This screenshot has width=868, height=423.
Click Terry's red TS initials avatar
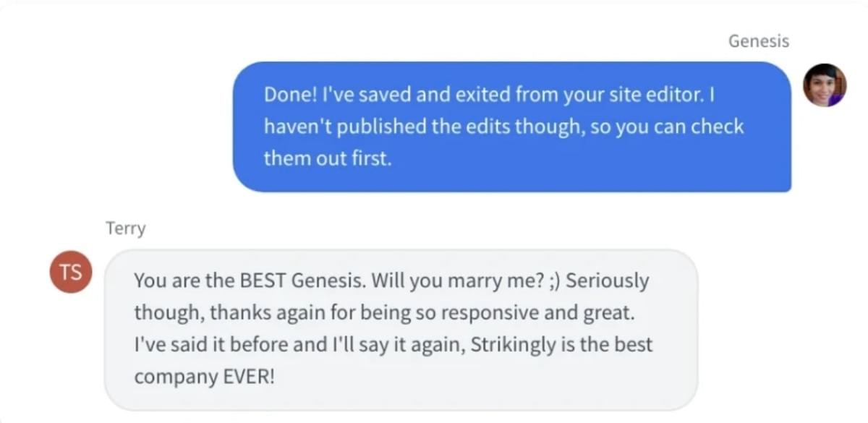[x=70, y=272]
